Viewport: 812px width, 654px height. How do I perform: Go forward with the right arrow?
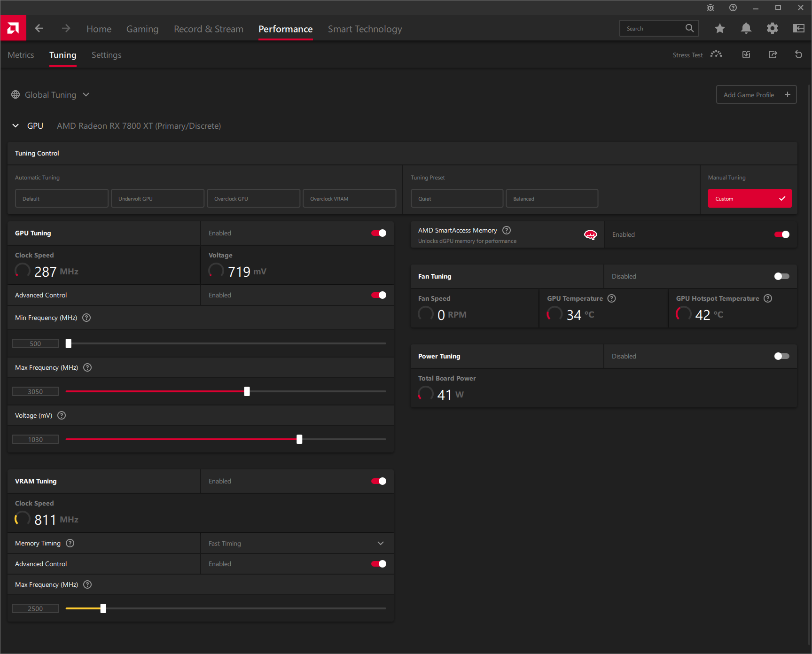(x=66, y=28)
